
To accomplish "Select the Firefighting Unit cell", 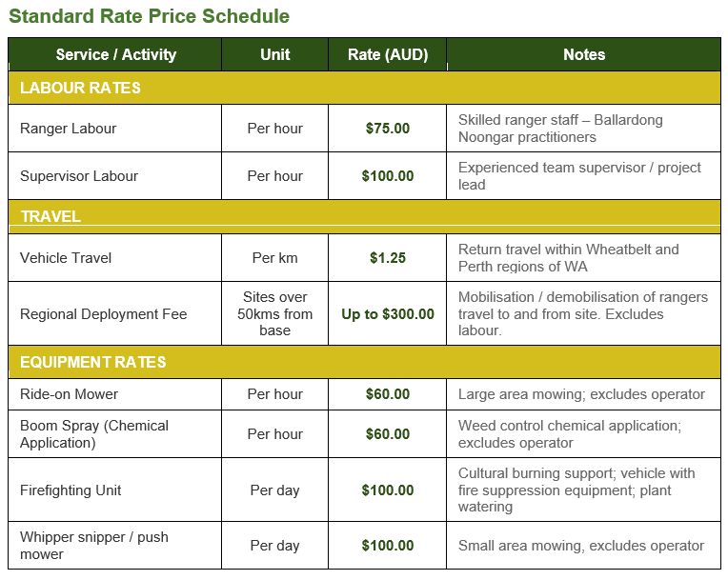I will tap(114, 490).
